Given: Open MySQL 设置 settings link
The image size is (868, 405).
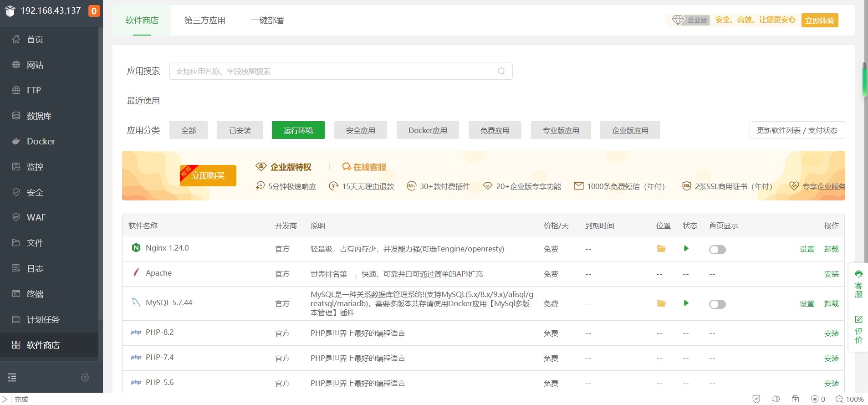Looking at the screenshot, I should click(807, 304).
